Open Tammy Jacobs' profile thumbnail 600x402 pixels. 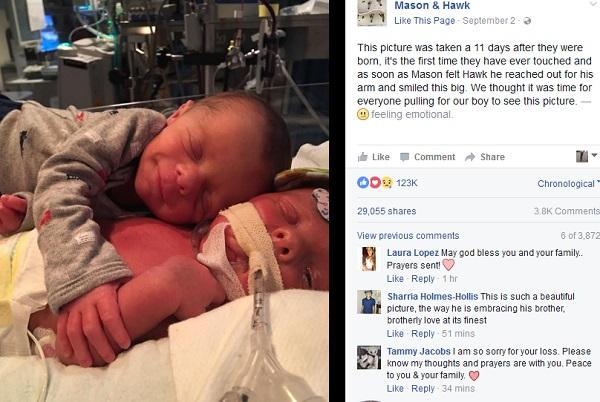point(369,357)
